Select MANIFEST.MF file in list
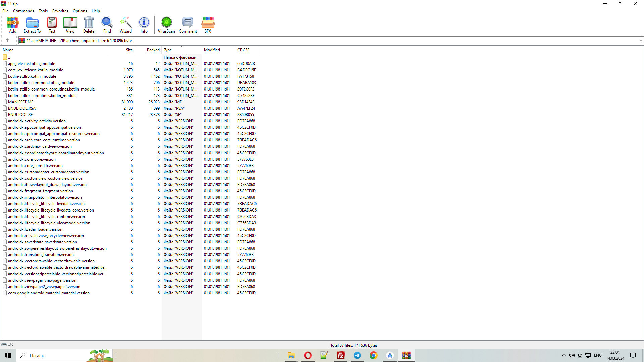Image resolution: width=644 pixels, height=362 pixels. (x=21, y=102)
